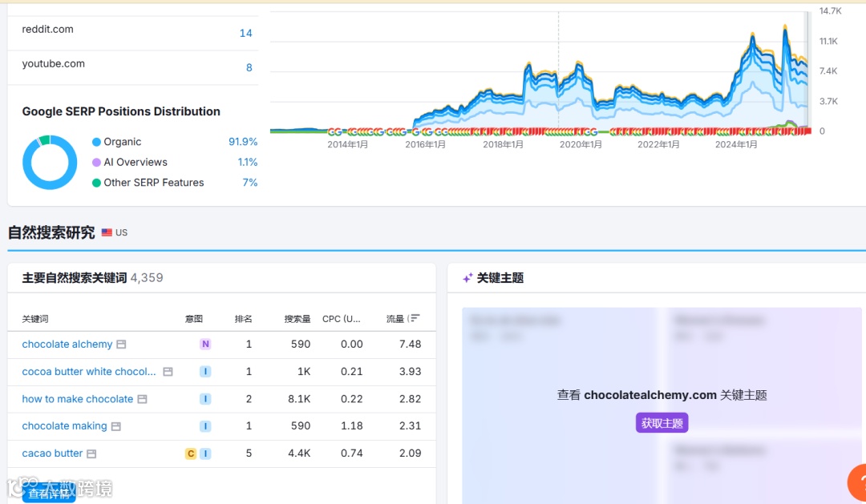The width and height of the screenshot is (866, 504).
Task: Click green Other SERP Features legend dot
Action: (x=97, y=183)
